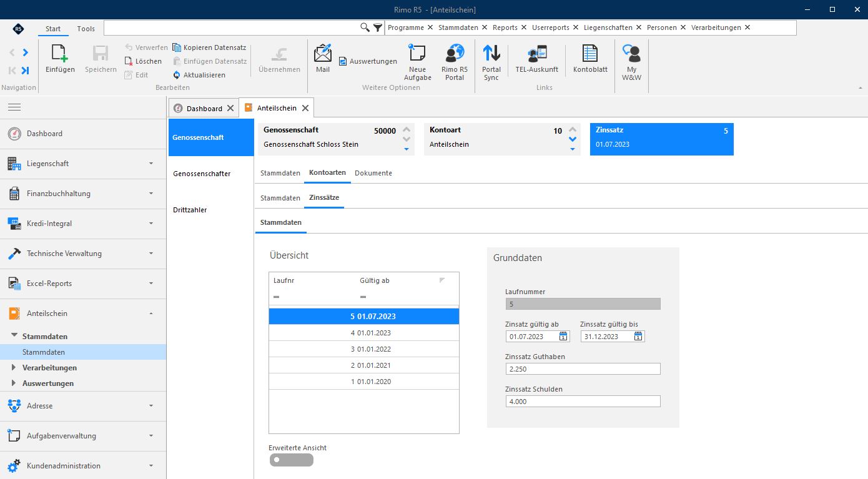Click the search magnifier icon
The width and height of the screenshot is (868, 479).
365,27
